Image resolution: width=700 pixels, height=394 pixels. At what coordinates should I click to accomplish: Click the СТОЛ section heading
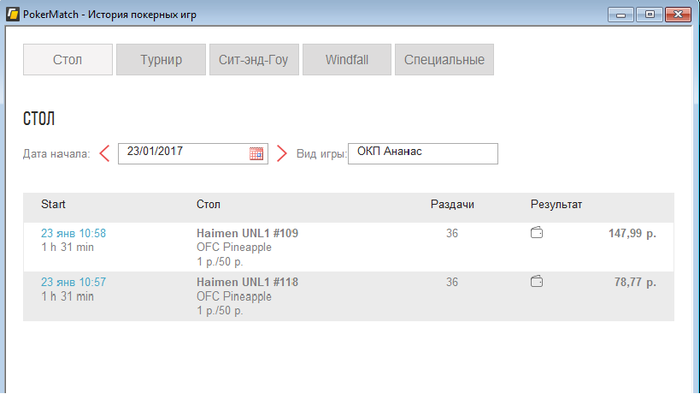(x=39, y=119)
